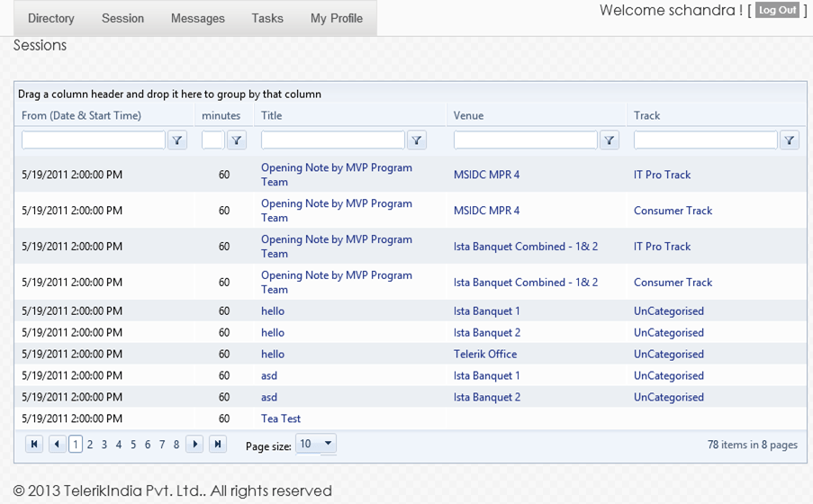Sort by the Venue column header

[469, 115]
